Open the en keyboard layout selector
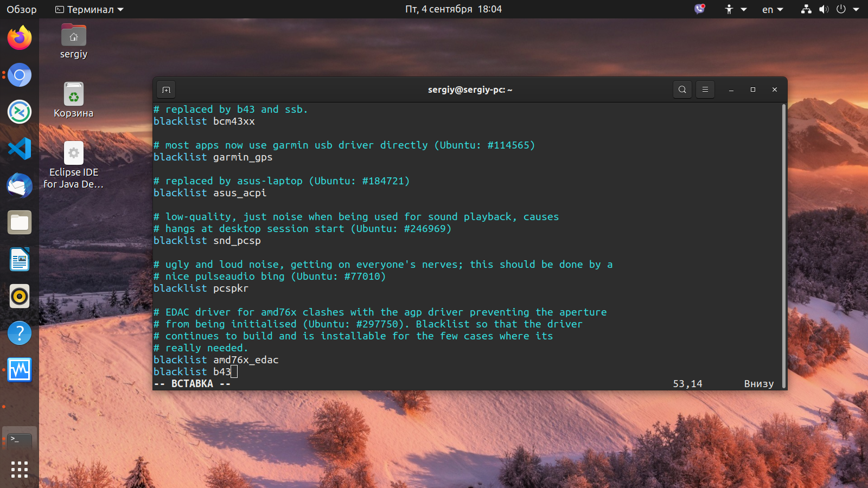This screenshot has width=868, height=488. coord(773,9)
